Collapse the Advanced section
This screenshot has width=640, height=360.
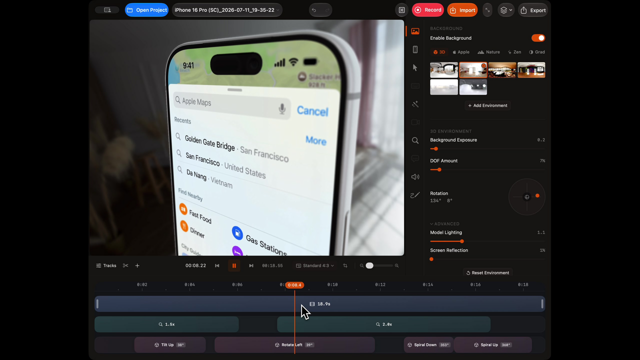[x=444, y=224]
